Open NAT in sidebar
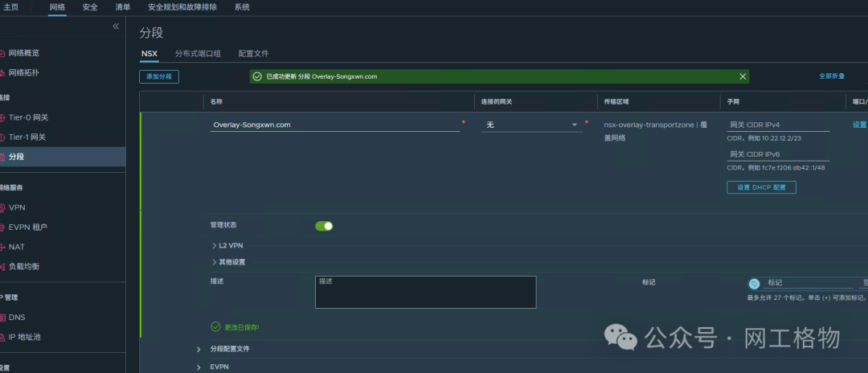This screenshot has width=868, height=373. [17, 247]
